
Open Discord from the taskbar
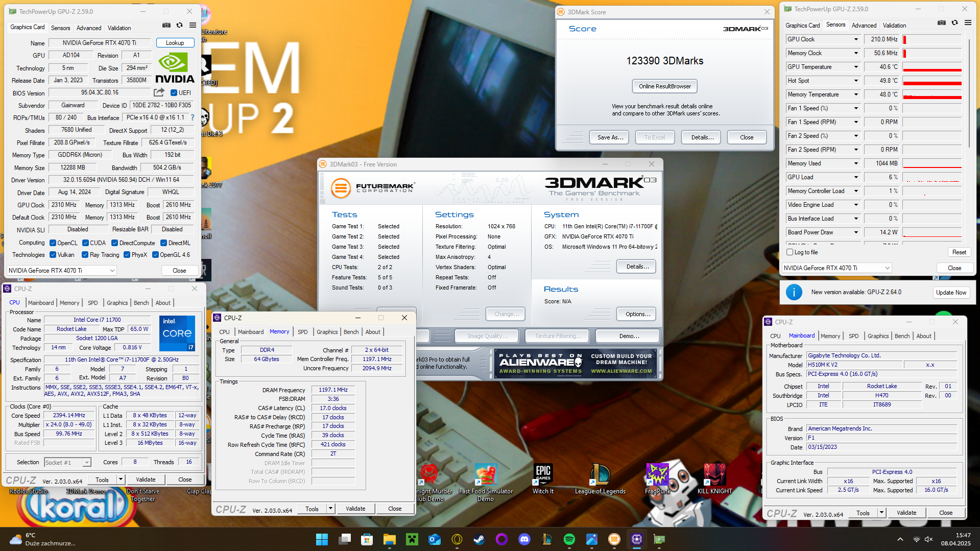click(524, 539)
